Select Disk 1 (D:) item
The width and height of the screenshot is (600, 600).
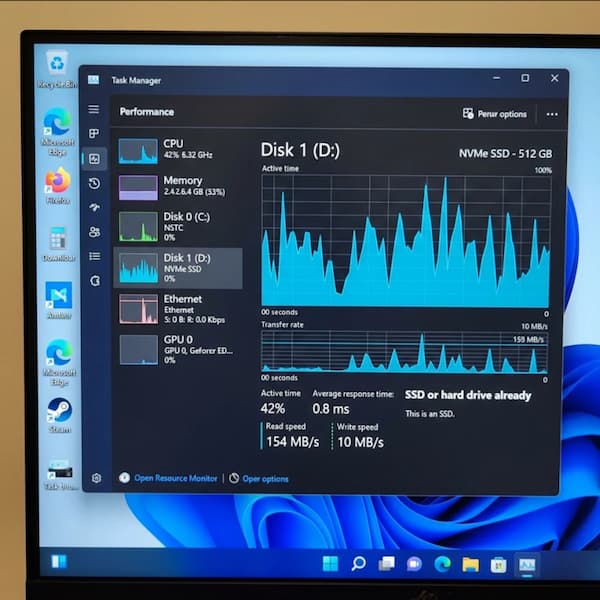pyautogui.click(x=178, y=268)
